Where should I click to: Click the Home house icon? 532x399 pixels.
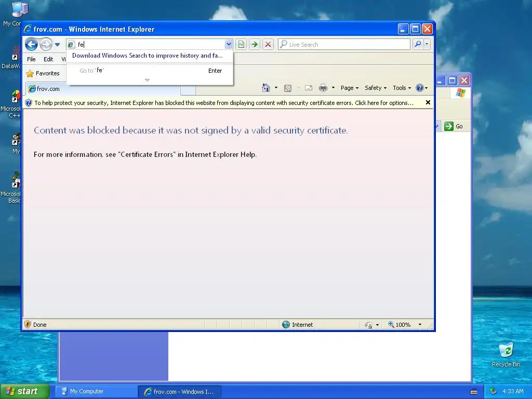tap(265, 88)
